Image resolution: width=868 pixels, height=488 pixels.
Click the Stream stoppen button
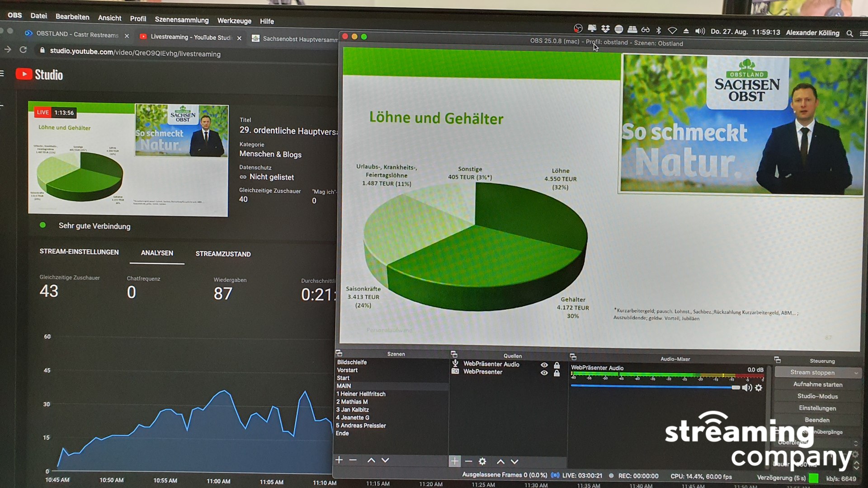click(x=812, y=373)
